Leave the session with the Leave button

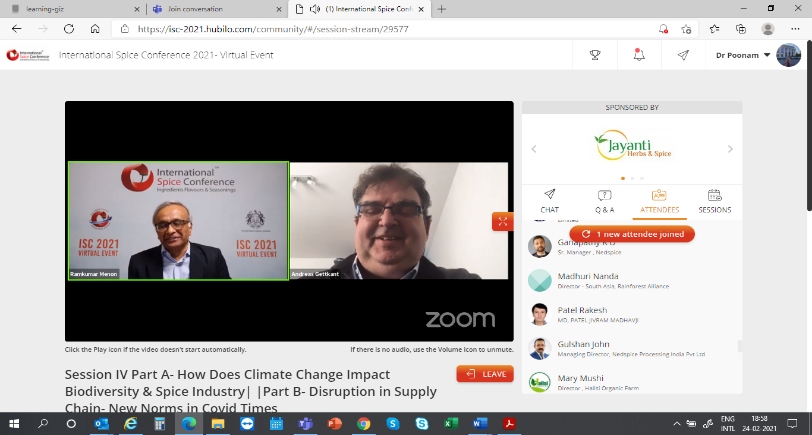click(x=485, y=374)
